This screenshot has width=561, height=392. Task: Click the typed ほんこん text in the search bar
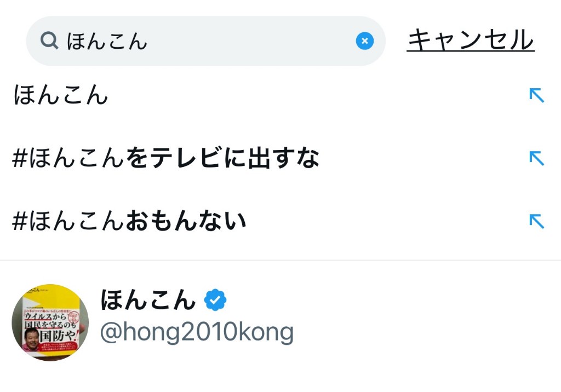pos(107,41)
